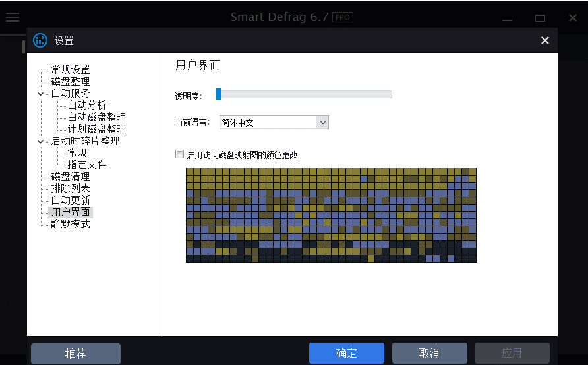The width and height of the screenshot is (588, 365).
Task: Open the 当前语言 dropdown arrow
Action: pos(322,122)
